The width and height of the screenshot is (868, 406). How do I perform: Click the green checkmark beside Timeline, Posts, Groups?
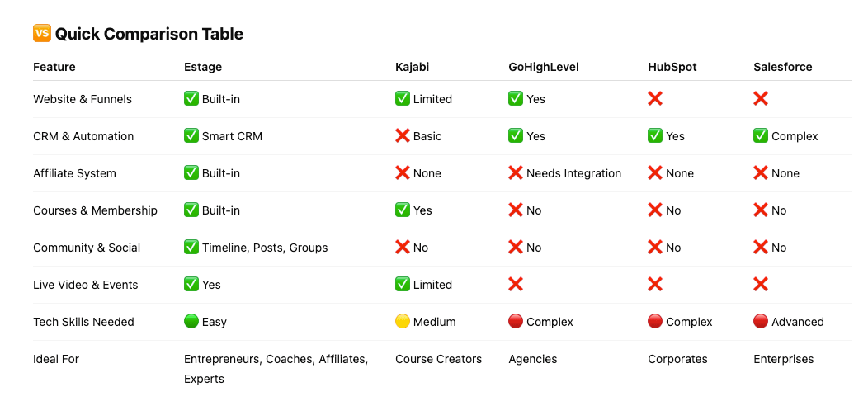point(191,247)
